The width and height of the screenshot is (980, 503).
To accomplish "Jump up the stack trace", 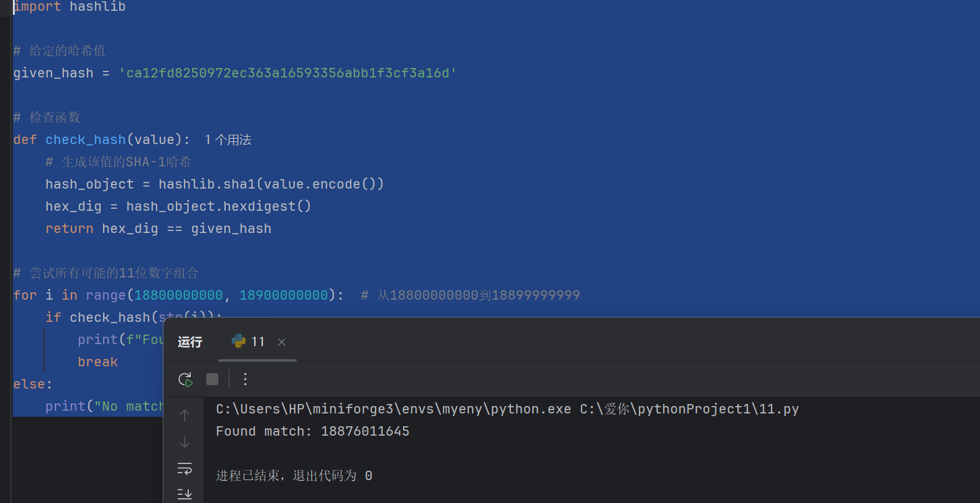I will 185,415.
